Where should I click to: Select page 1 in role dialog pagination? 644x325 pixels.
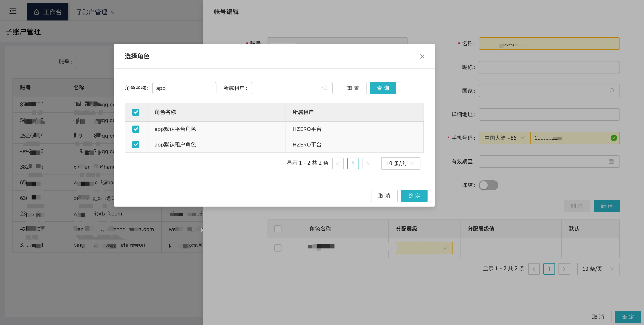[353, 163]
